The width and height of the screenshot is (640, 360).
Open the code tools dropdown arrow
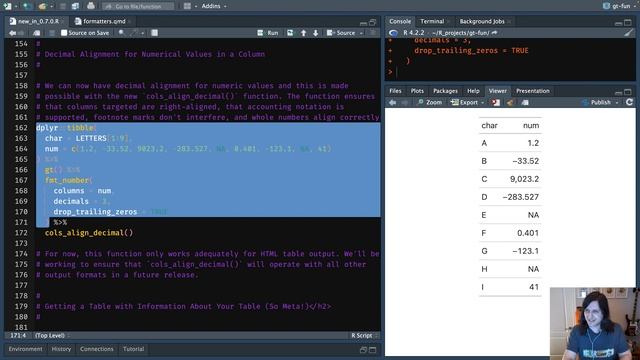coord(142,33)
